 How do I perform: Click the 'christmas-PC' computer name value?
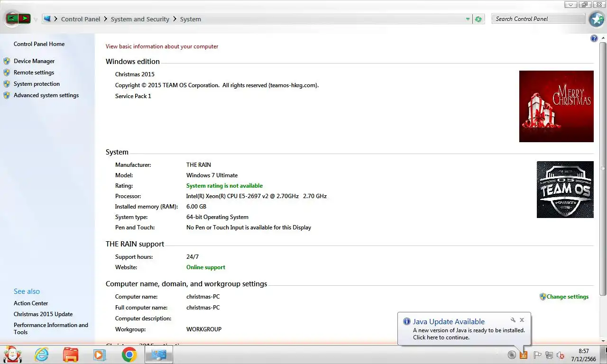(x=203, y=297)
